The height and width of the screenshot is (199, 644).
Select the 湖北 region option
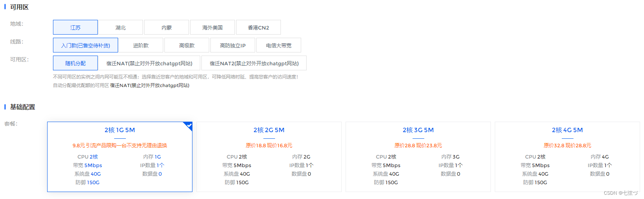click(x=120, y=27)
